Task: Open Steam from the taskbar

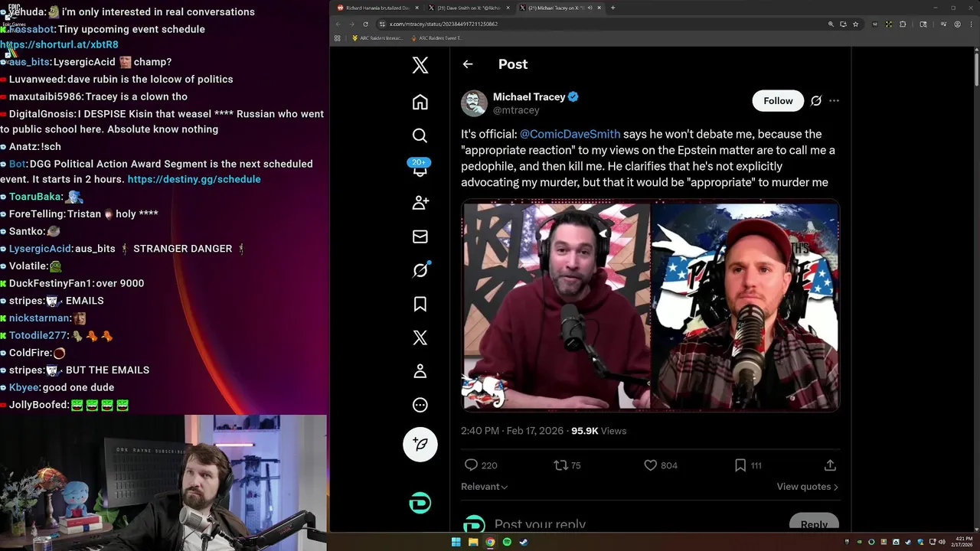Action: 524,542
